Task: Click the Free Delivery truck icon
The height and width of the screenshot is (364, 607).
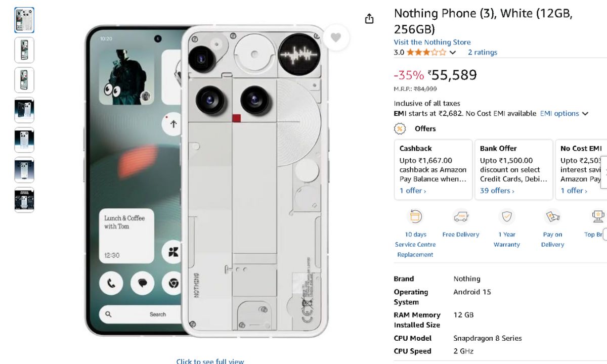Action: 460,217
